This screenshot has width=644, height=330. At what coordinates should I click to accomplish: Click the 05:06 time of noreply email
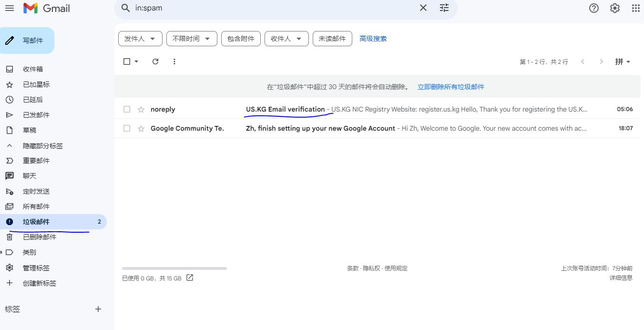[x=625, y=109]
